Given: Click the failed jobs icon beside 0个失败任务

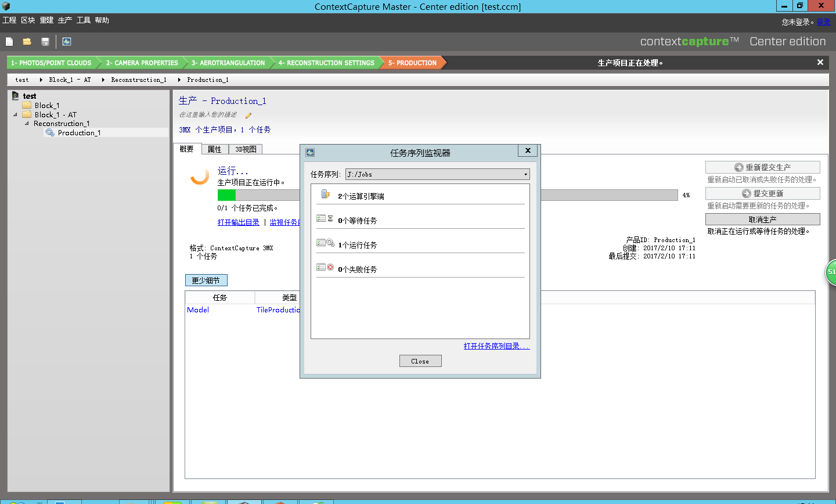Looking at the screenshot, I should (325, 268).
